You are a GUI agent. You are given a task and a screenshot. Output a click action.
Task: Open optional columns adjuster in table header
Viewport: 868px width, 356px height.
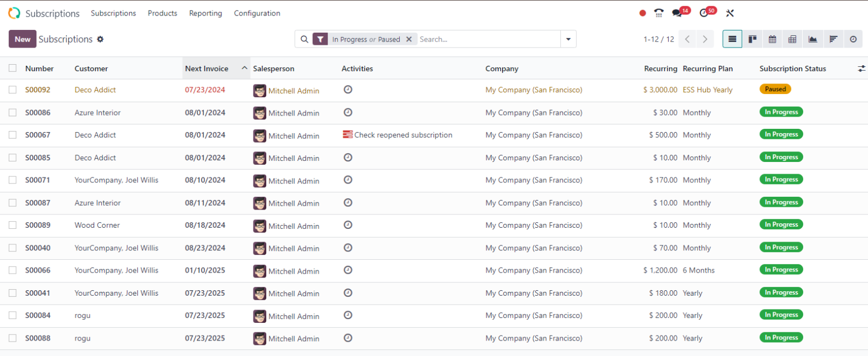[x=861, y=69]
